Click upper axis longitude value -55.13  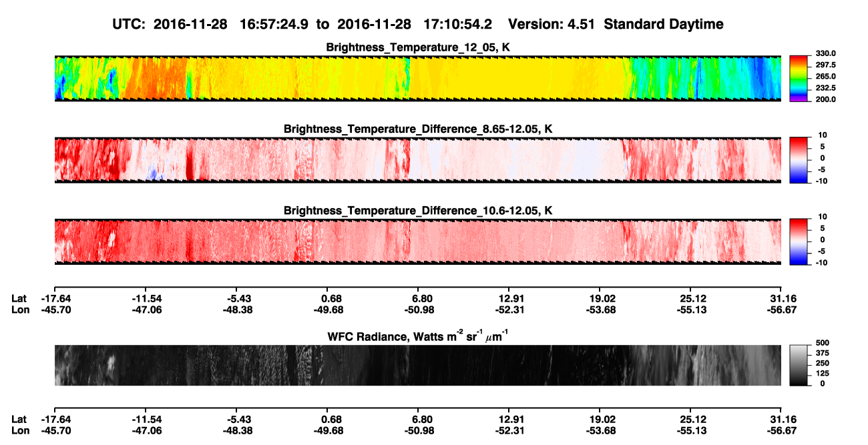click(x=691, y=309)
